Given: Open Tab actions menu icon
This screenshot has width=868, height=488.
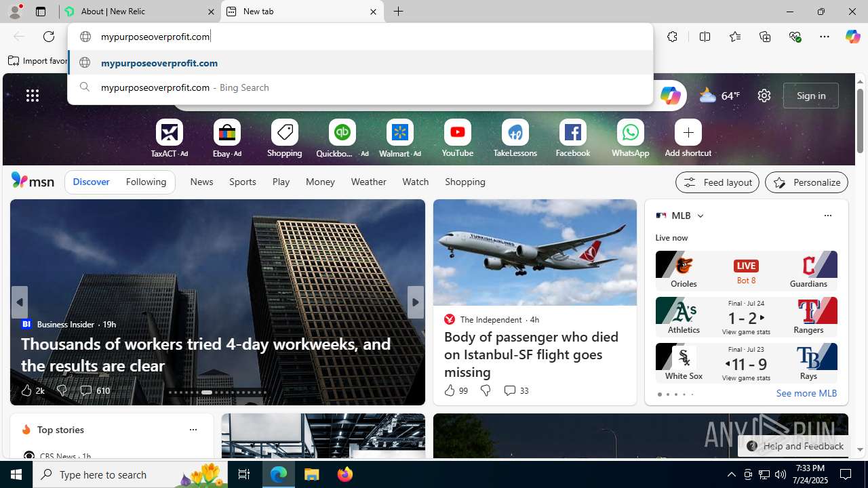Looking at the screenshot, I should 41,12.
